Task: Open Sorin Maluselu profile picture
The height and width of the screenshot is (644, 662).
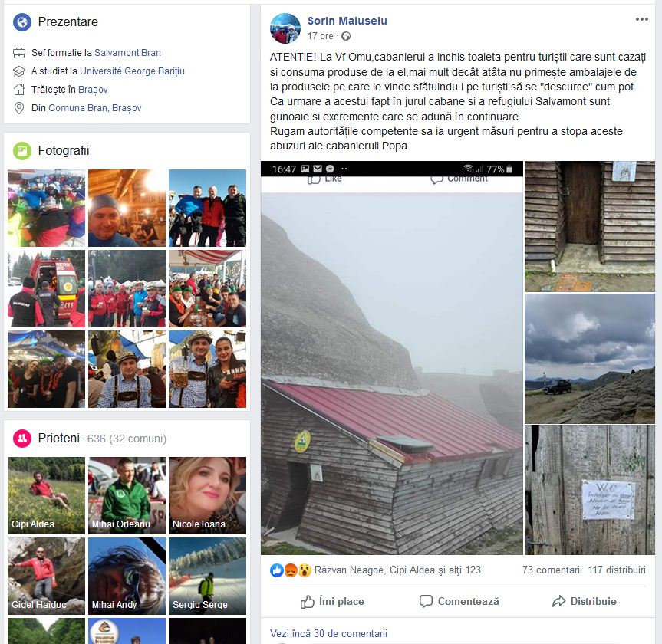Action: pos(285,28)
